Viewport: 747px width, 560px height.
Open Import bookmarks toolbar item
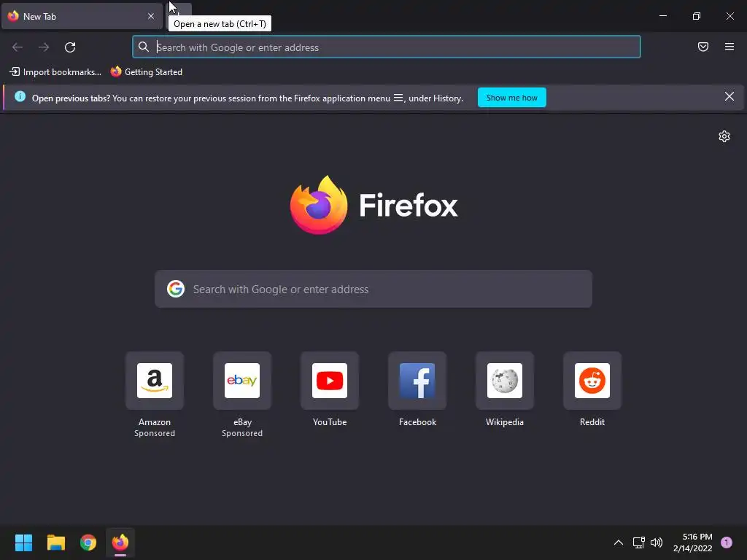[55, 72]
